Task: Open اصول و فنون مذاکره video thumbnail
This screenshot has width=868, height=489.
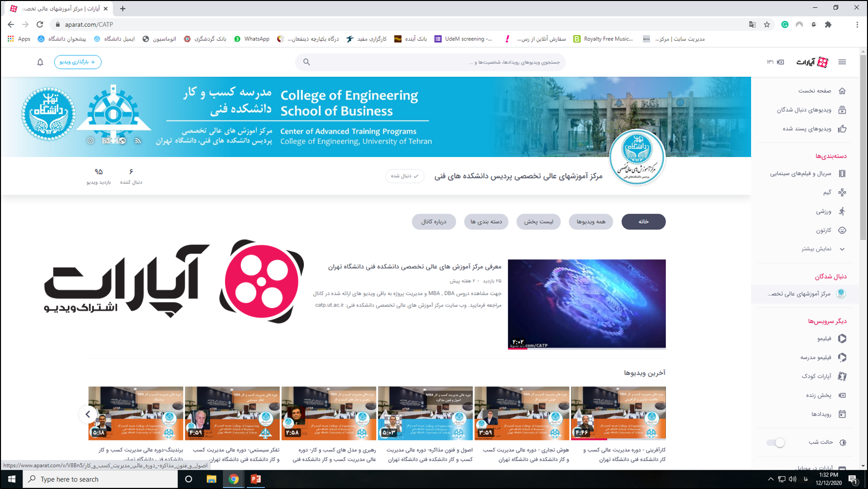Action: point(425,413)
